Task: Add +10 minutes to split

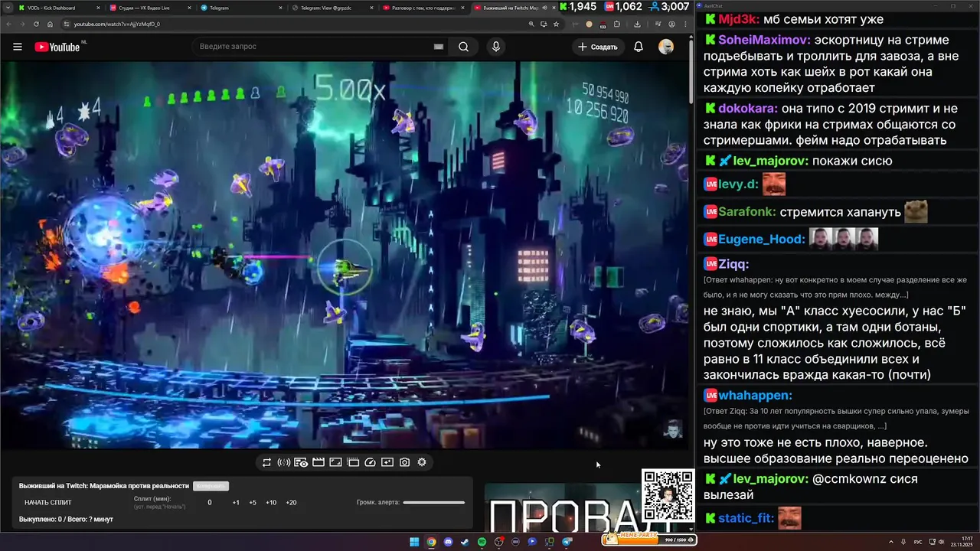Action: (x=271, y=503)
